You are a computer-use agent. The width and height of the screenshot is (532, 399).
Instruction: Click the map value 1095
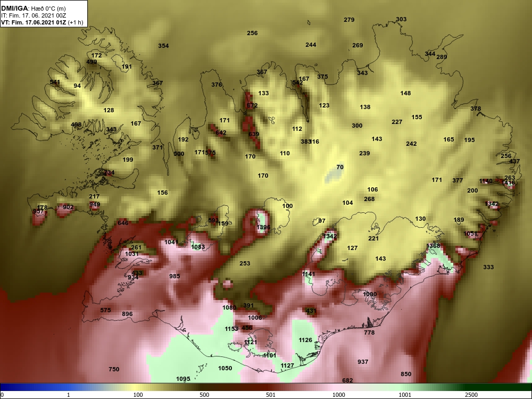183,379
